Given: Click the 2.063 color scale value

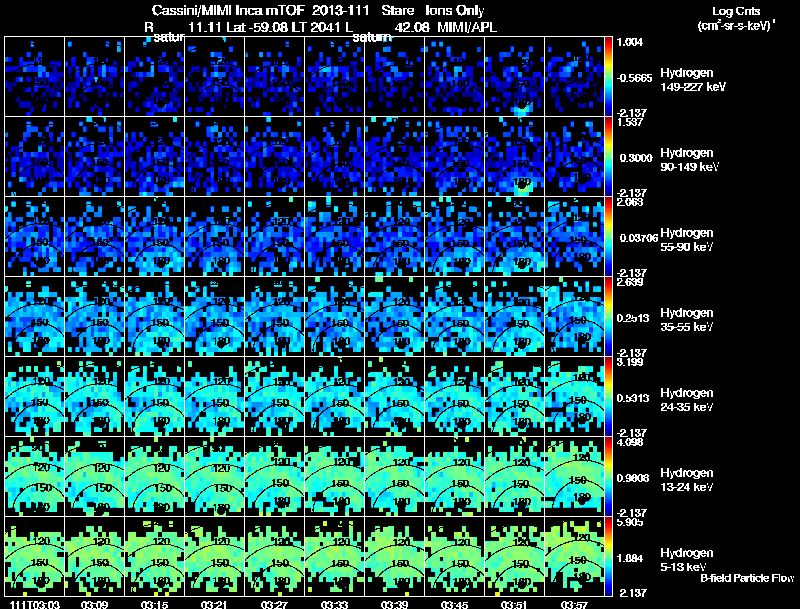Looking at the screenshot, I should [630, 202].
